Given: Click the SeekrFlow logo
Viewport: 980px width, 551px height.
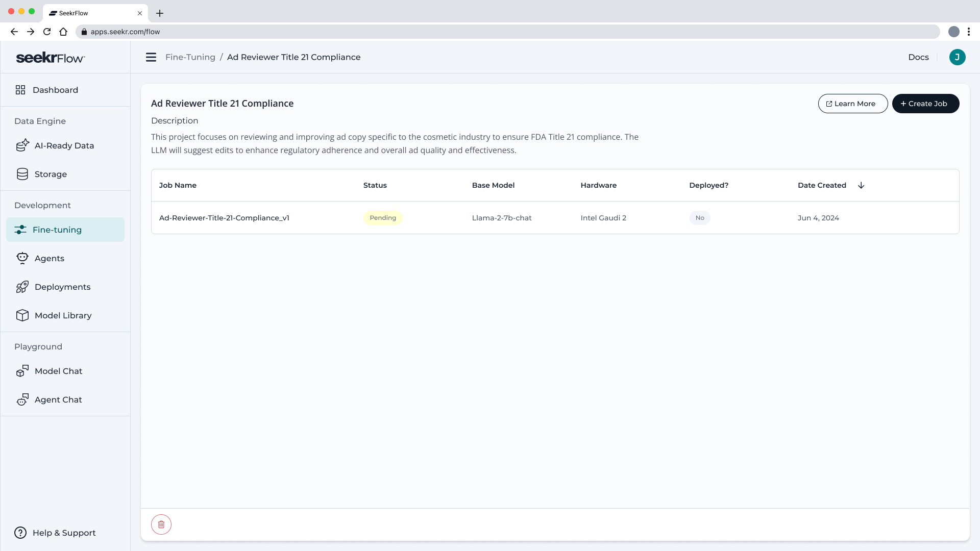Looking at the screenshot, I should (51, 58).
